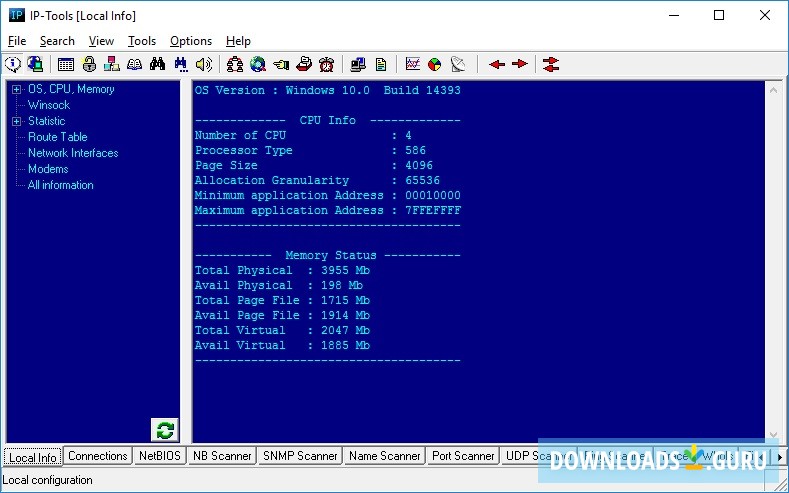The width and height of the screenshot is (789, 493).
Task: Click the red right arrow toolbar icon
Action: point(520,64)
